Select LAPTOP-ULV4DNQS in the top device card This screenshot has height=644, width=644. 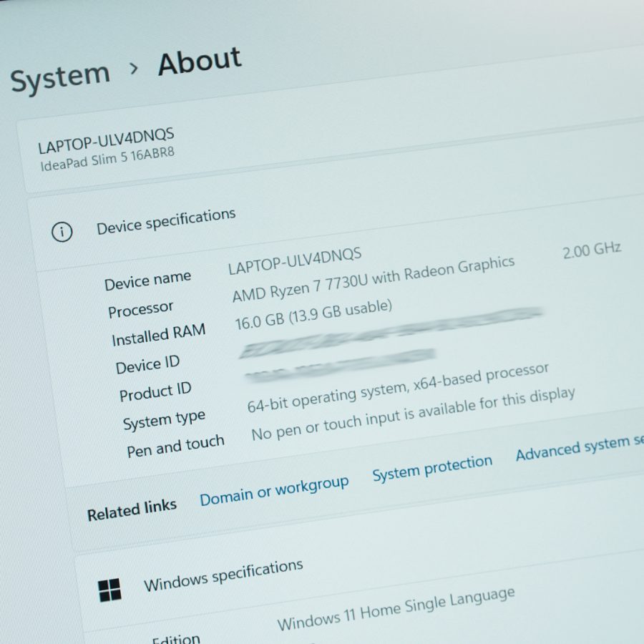pyautogui.click(x=106, y=140)
